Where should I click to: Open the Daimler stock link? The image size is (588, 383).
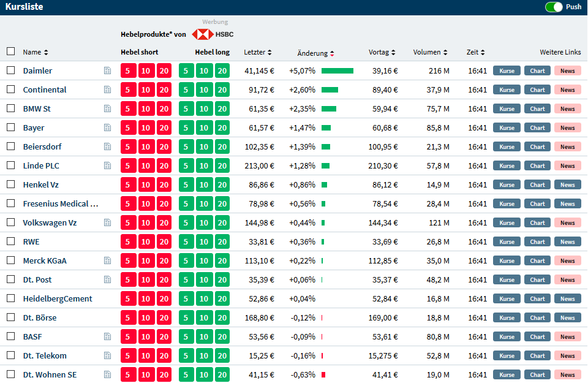pos(37,70)
